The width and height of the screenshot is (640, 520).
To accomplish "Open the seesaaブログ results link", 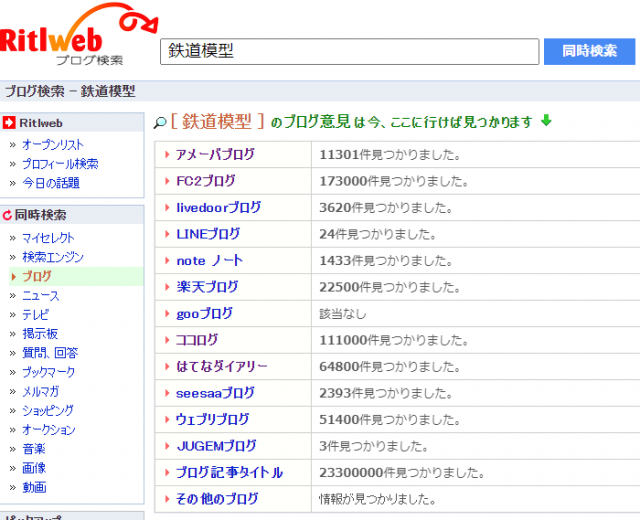I will pos(215,393).
